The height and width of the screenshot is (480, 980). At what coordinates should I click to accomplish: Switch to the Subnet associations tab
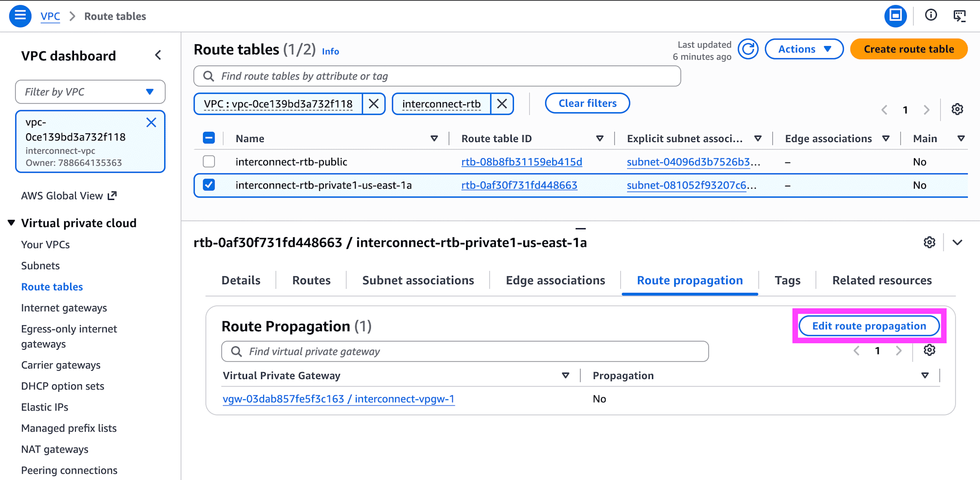coord(418,280)
